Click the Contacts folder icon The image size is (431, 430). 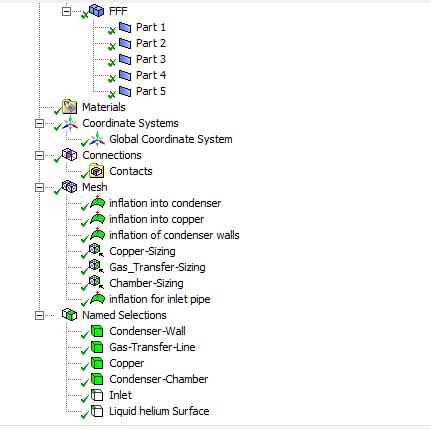[97, 171]
